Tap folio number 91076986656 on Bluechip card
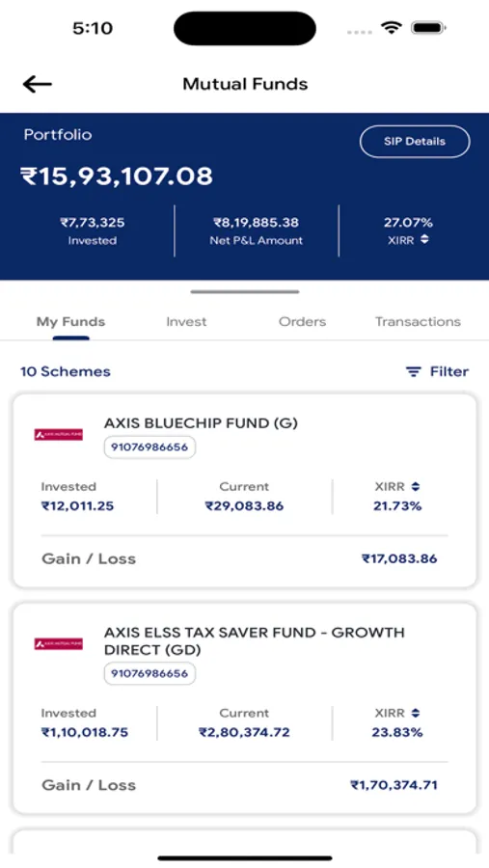This screenshot has height=868, width=489. tap(149, 448)
